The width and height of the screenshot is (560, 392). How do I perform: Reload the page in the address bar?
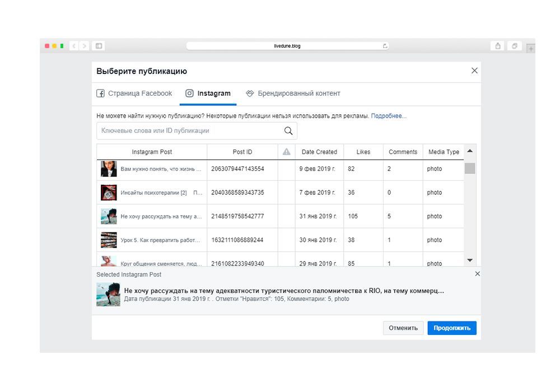385,46
